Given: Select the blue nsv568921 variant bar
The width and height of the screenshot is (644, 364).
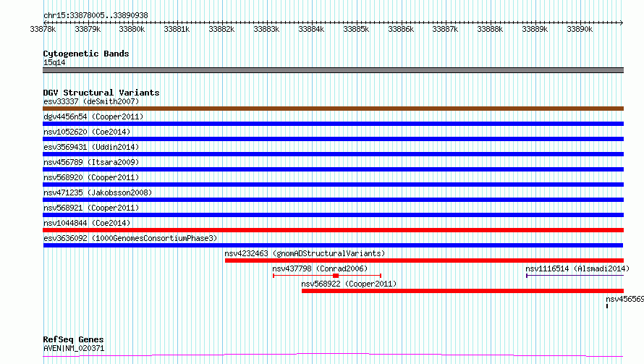Looking at the screenshot, I should pos(333,215).
